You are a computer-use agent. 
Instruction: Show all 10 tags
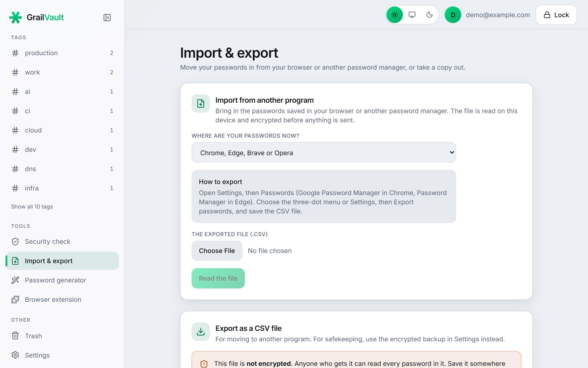coord(32,207)
